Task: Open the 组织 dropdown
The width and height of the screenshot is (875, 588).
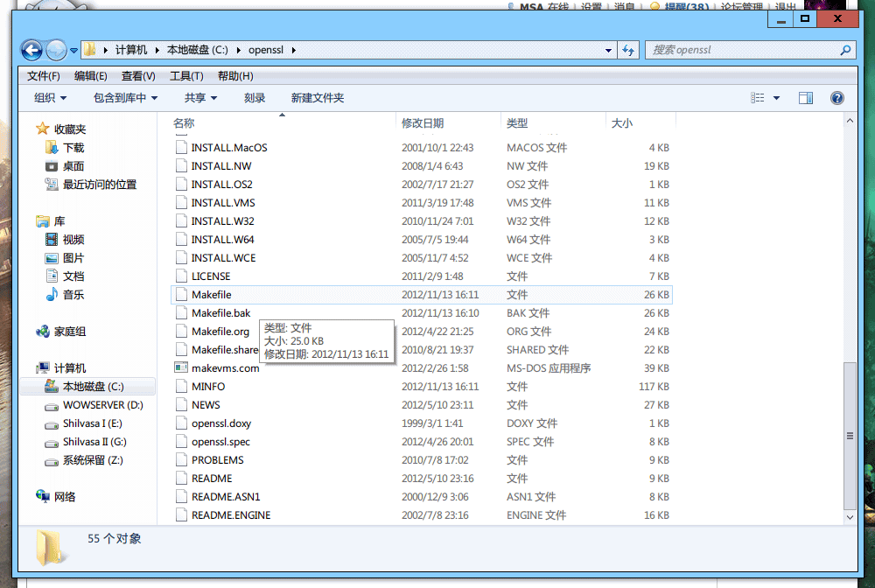Action: (50, 98)
